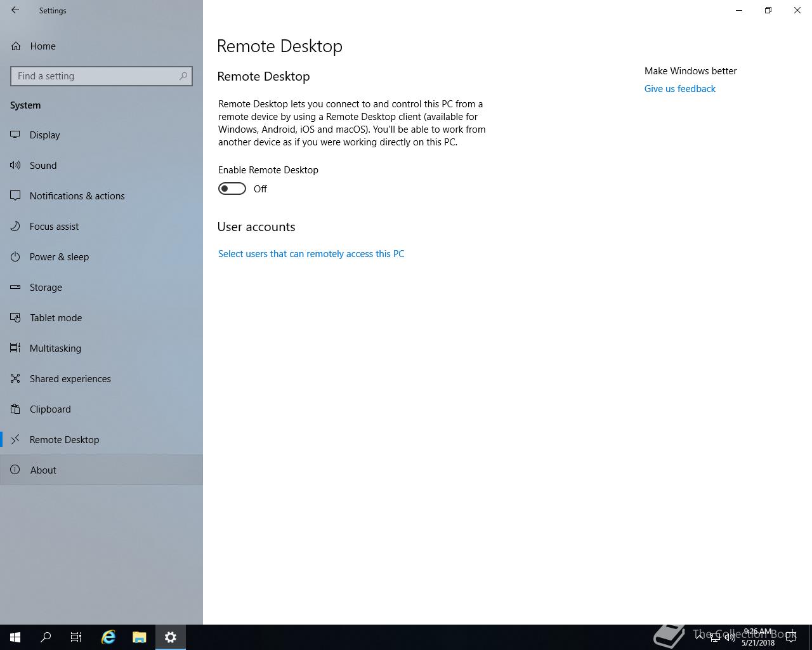The image size is (812, 650).
Task: Open Multitasking settings
Action: (x=101, y=348)
